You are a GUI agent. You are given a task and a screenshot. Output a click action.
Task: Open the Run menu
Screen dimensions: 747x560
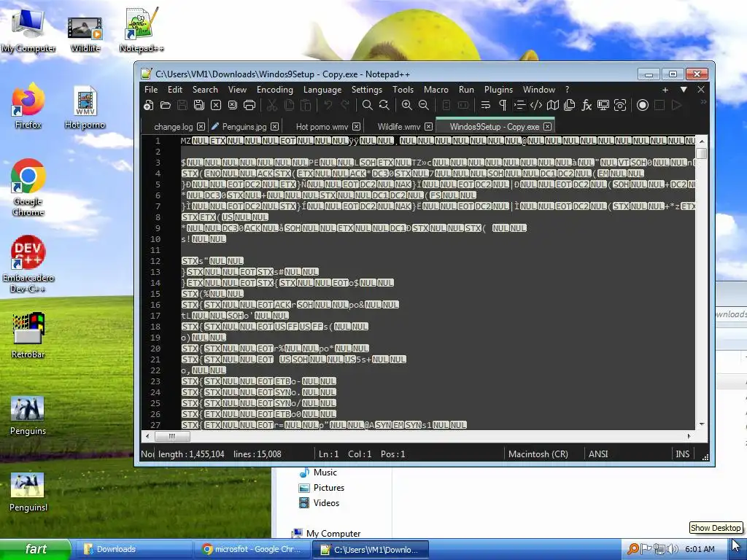(x=466, y=90)
